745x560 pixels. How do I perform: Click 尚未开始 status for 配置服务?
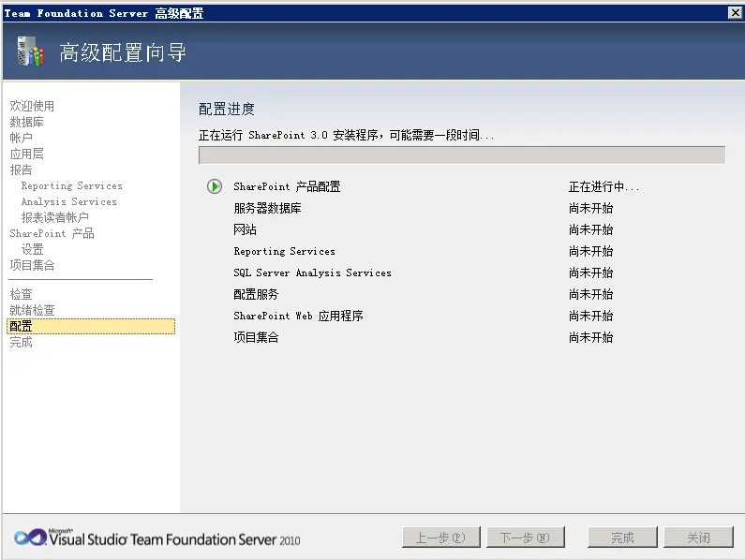(590, 294)
